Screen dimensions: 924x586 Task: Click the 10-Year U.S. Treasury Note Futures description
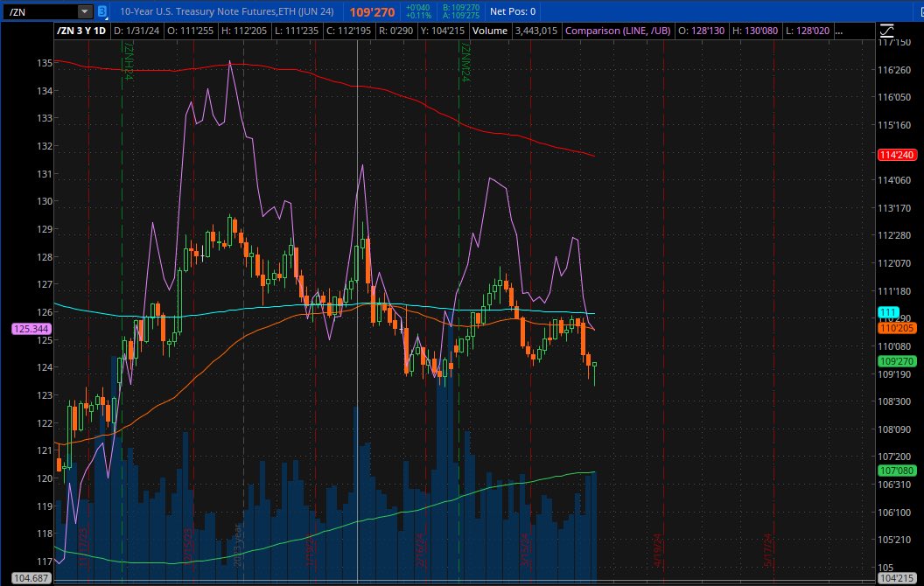pyautogui.click(x=227, y=11)
